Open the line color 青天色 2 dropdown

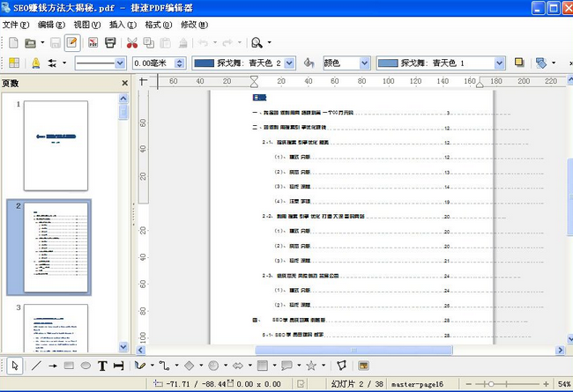[289, 63]
